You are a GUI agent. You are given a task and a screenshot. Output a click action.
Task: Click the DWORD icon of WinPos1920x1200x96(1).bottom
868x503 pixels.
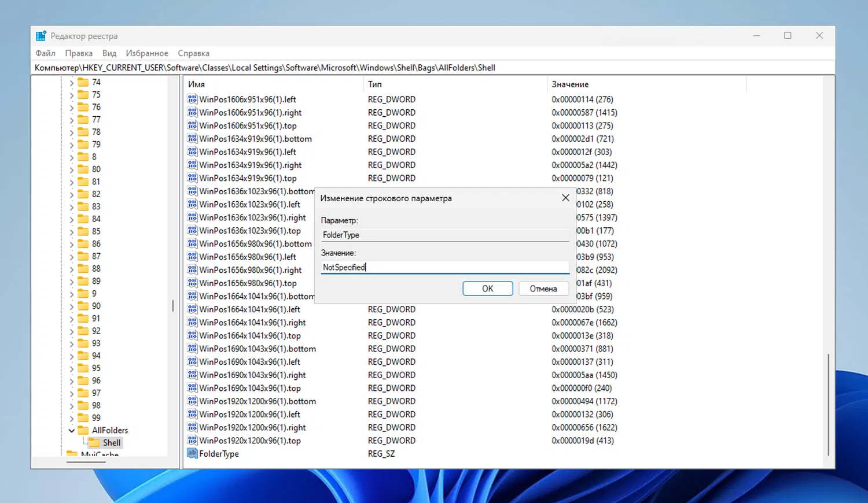(192, 401)
